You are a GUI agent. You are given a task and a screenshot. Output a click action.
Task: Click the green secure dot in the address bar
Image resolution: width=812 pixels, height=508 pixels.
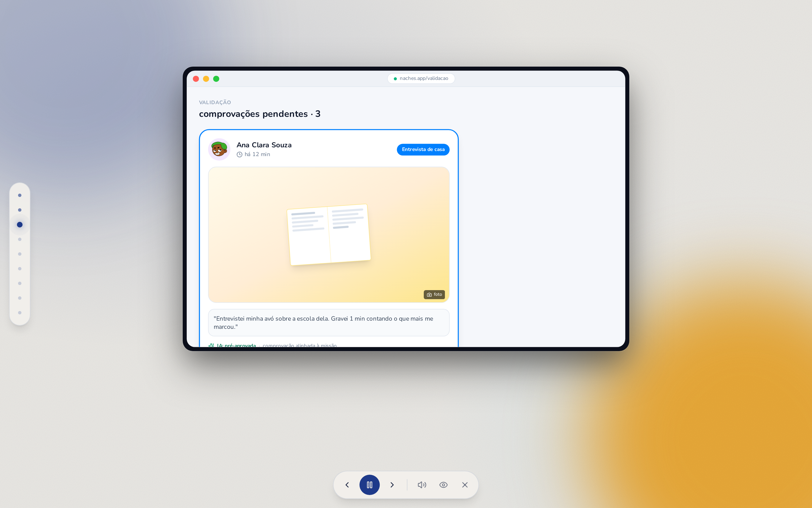click(x=395, y=79)
